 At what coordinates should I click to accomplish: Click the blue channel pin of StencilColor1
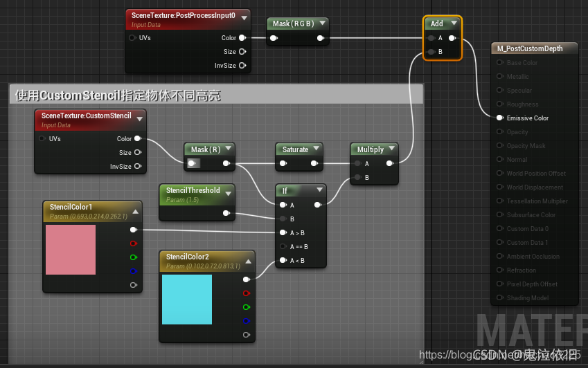(134, 271)
